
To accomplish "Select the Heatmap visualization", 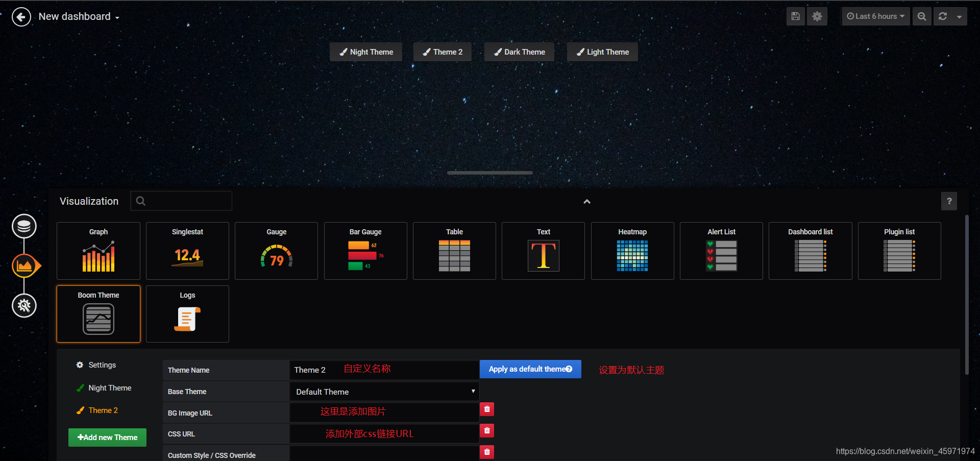I will pyautogui.click(x=632, y=251).
